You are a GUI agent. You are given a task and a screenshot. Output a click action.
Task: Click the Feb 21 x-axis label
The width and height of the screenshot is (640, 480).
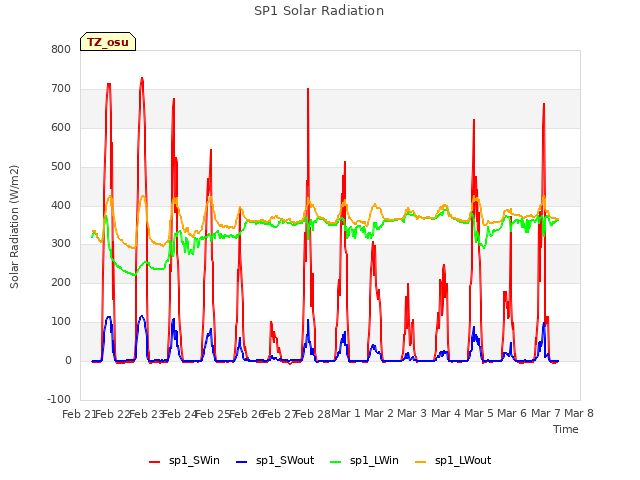point(79,414)
